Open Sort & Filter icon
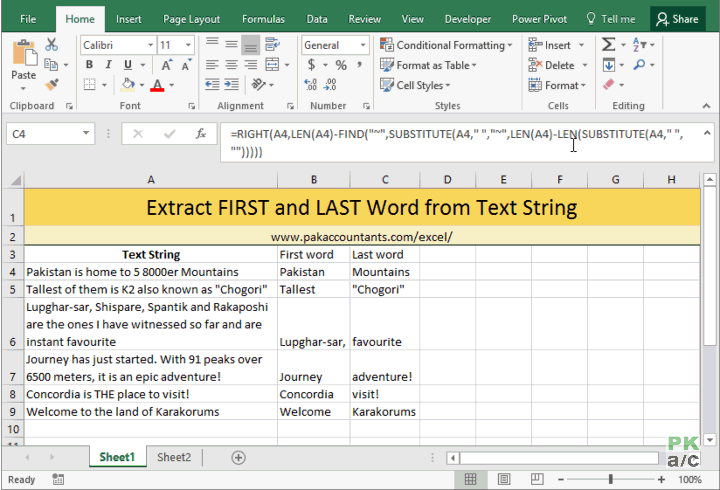 [x=639, y=45]
